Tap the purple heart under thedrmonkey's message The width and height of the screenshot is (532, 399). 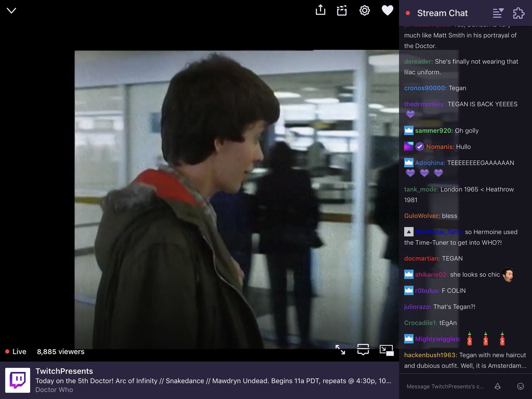[x=411, y=114]
